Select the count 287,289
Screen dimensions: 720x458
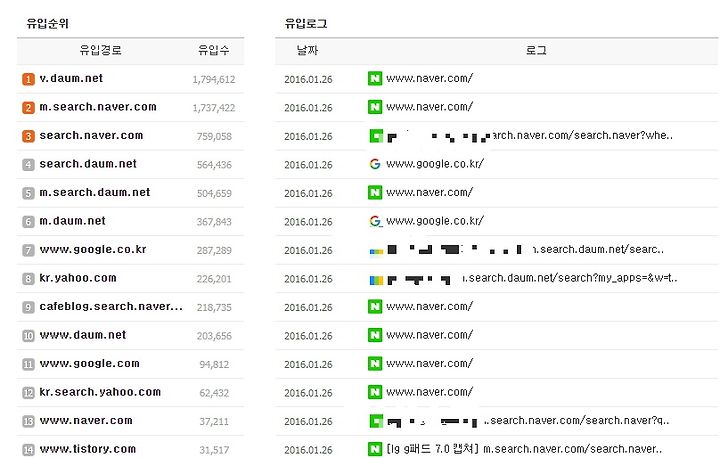[214, 250]
